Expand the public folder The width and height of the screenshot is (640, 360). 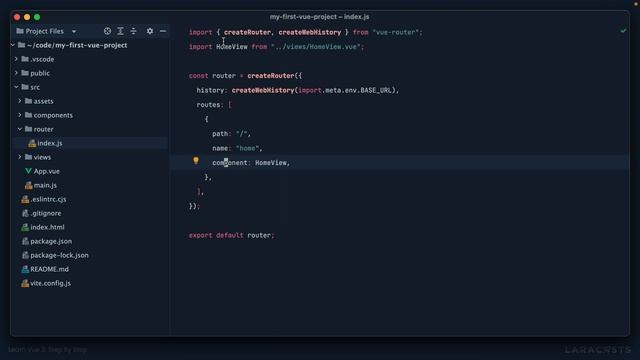point(16,73)
